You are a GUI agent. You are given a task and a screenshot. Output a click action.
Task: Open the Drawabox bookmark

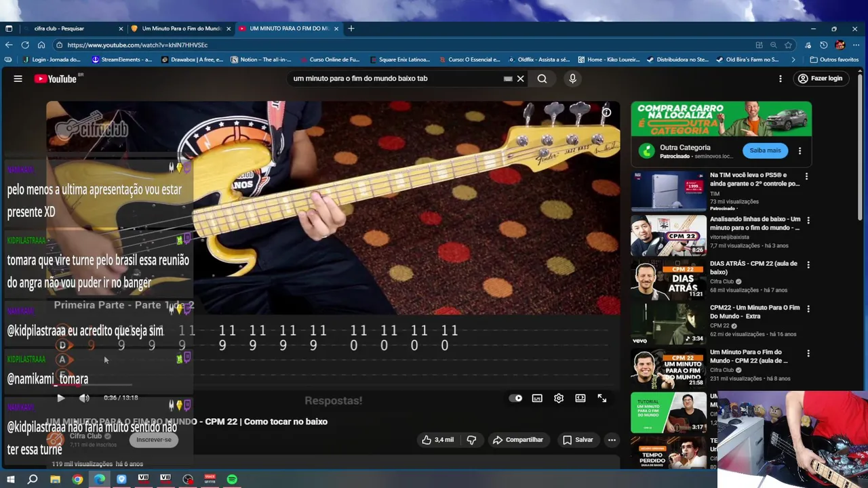(x=193, y=60)
